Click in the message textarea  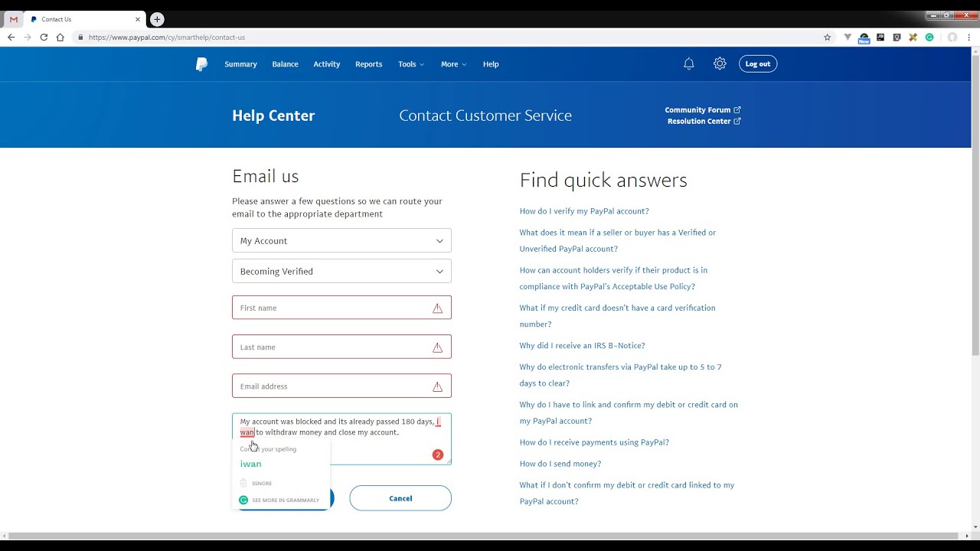click(x=341, y=439)
